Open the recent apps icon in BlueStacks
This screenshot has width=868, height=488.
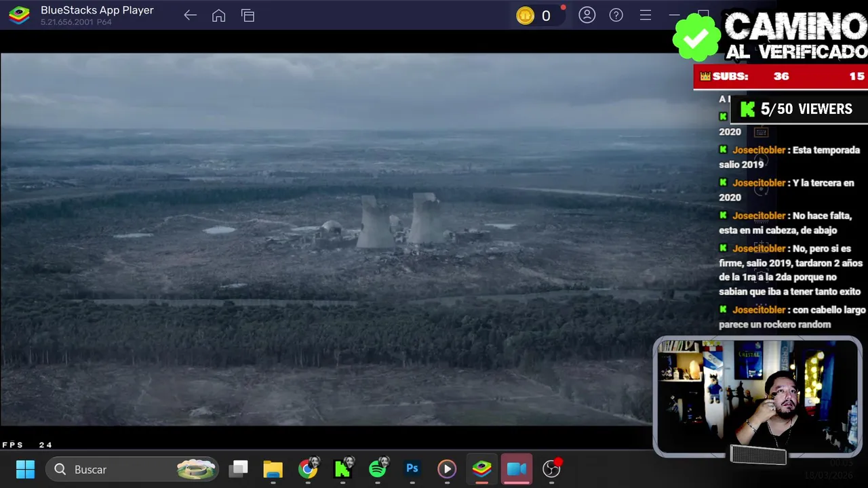(248, 16)
